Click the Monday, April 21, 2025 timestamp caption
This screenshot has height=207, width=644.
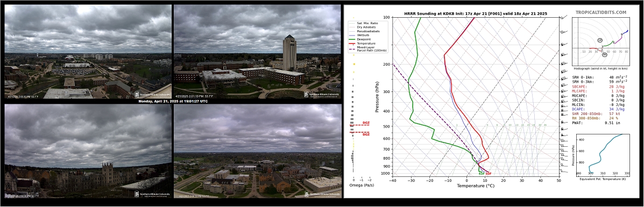[x=173, y=101]
